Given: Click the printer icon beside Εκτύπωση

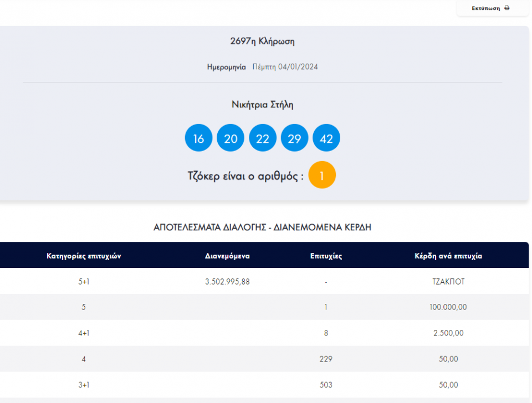Looking at the screenshot, I should [507, 8].
